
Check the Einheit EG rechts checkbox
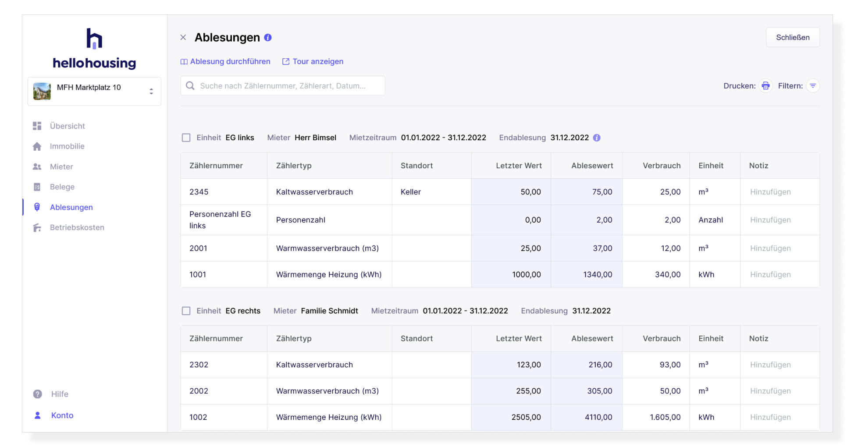(186, 311)
